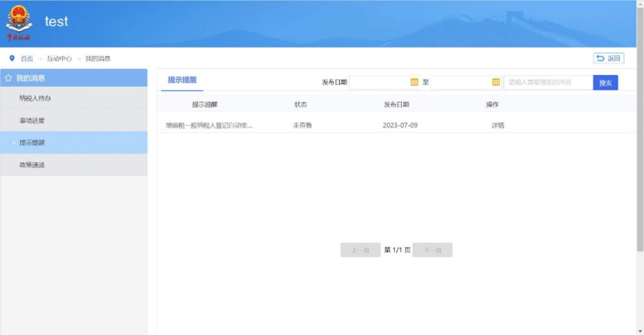Click the 返回 back arrow button
The height and width of the screenshot is (335, 644).
[x=608, y=58]
